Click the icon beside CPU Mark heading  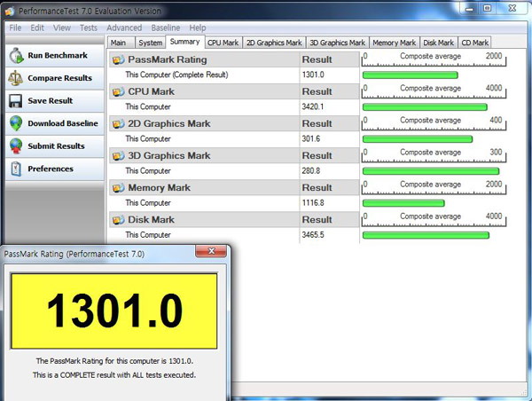[119, 91]
